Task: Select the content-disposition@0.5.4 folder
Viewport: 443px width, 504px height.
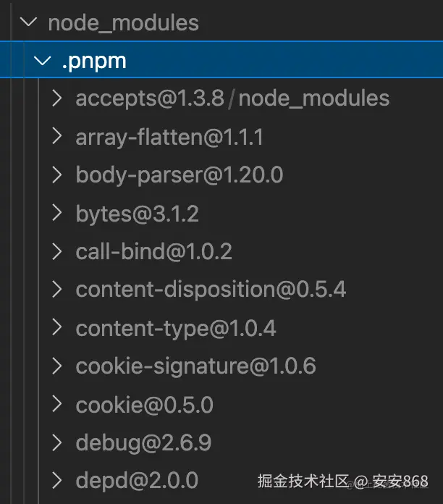Action: tap(211, 290)
